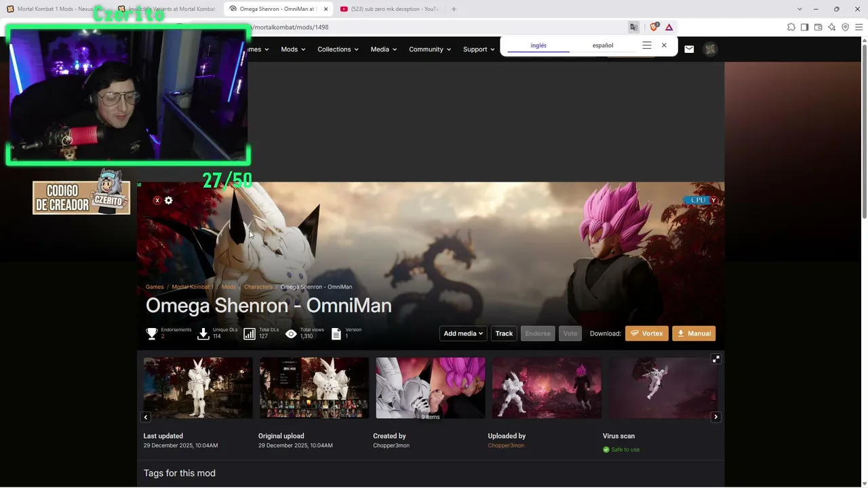Viewport: 868px width, 488px height.
Task: Click the Manual download button
Action: 694,333
